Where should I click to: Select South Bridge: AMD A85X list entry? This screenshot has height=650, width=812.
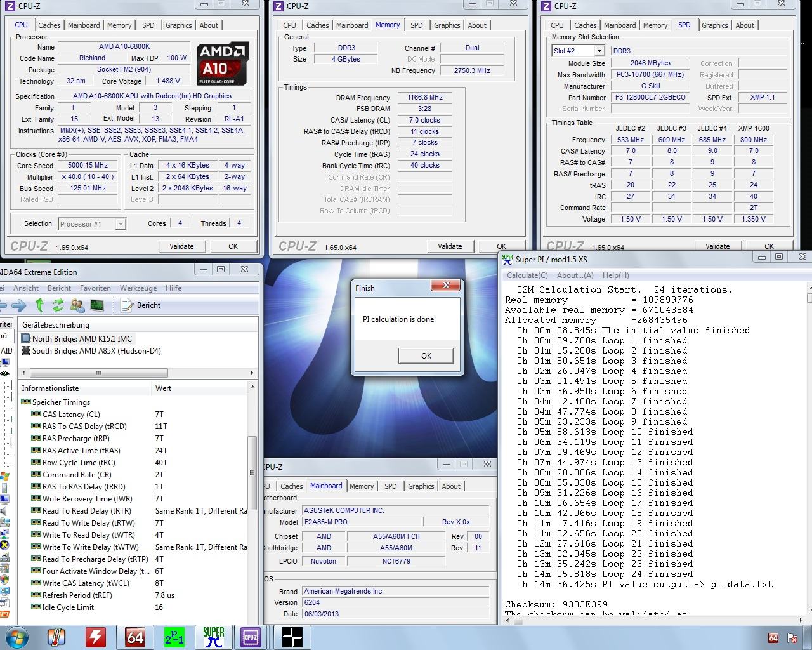[x=96, y=351]
